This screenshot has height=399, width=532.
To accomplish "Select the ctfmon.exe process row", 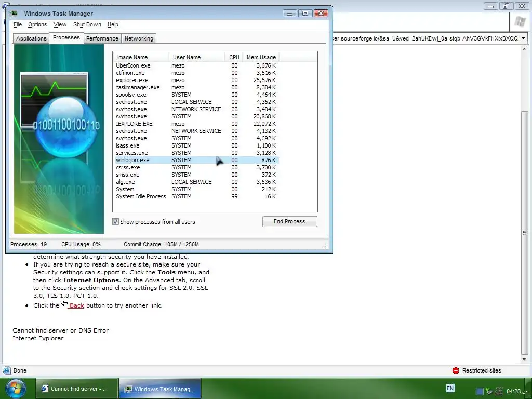I will pos(196,73).
